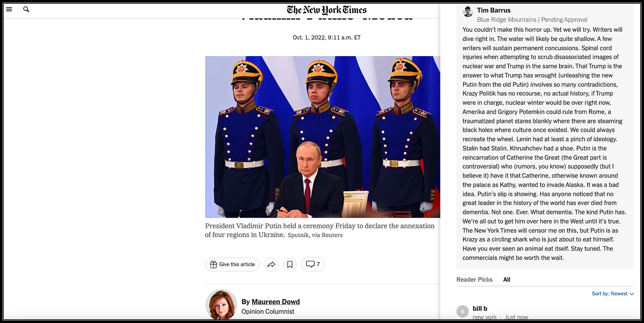
Task: Click the share arrow icon
Action: 271,264
